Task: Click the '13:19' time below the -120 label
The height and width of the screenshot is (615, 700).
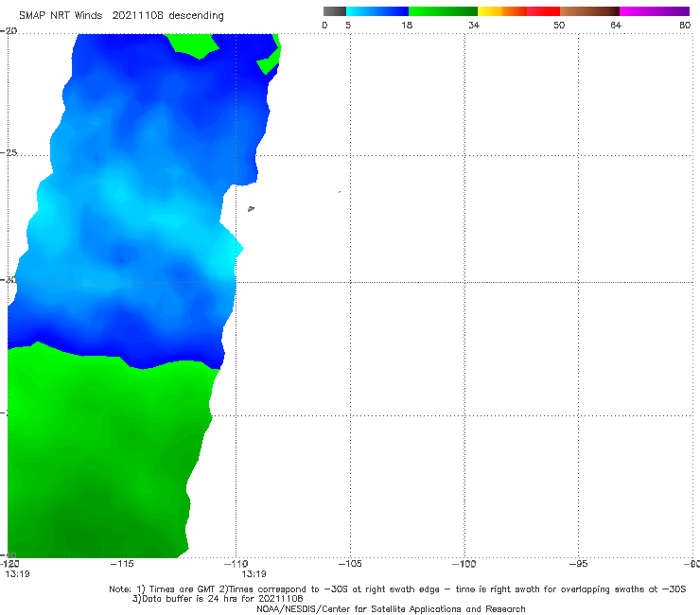Action: pyautogui.click(x=17, y=574)
